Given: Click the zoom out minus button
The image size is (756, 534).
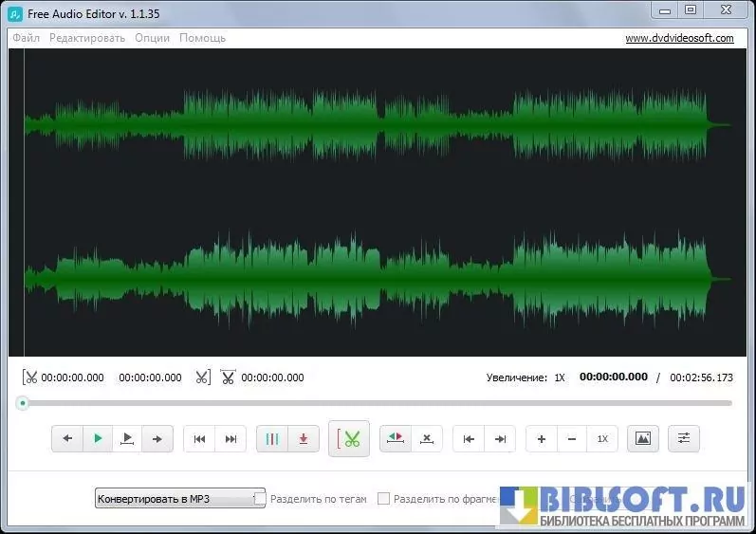Looking at the screenshot, I should pos(571,439).
